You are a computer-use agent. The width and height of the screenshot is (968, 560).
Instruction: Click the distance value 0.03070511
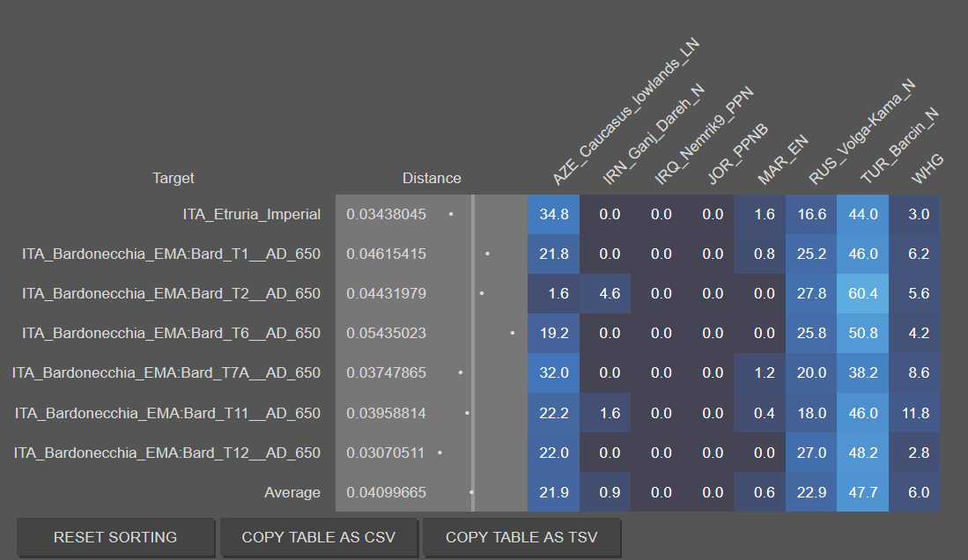click(x=385, y=453)
